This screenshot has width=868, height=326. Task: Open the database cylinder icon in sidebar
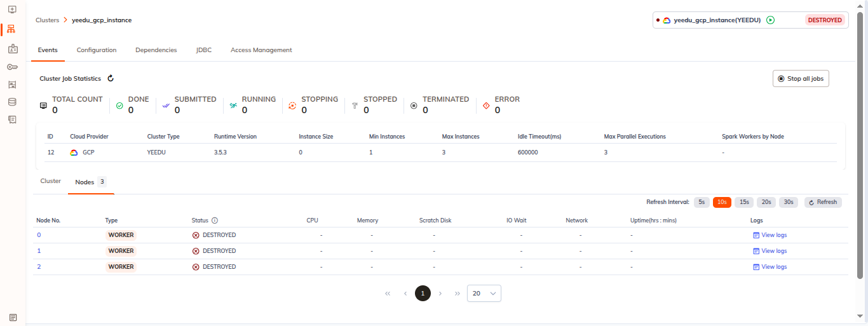[13, 102]
